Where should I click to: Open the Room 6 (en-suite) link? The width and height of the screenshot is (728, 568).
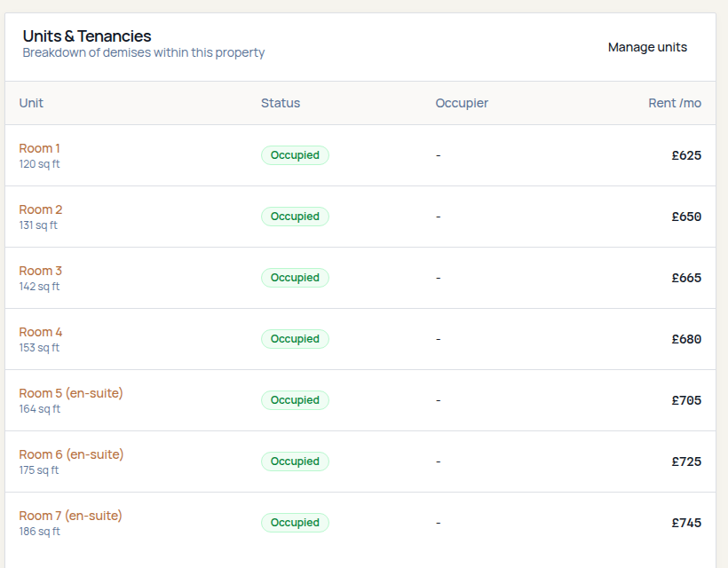coord(71,454)
